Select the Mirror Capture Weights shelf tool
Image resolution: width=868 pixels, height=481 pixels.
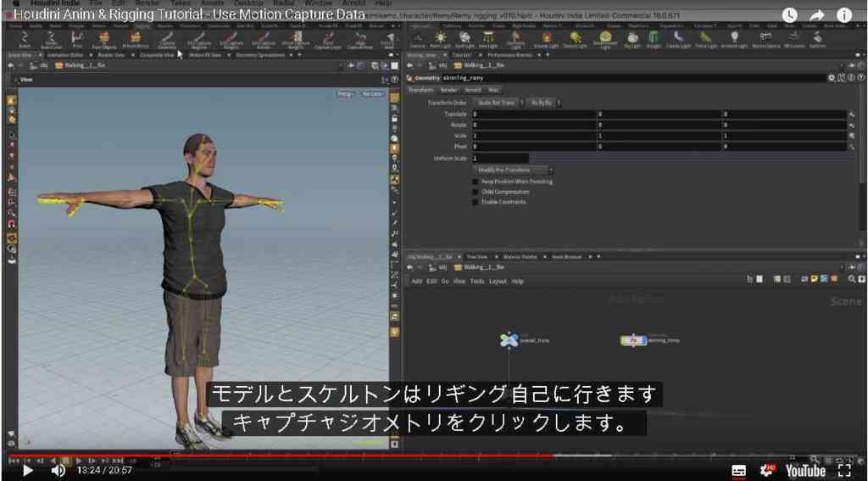pos(296,40)
